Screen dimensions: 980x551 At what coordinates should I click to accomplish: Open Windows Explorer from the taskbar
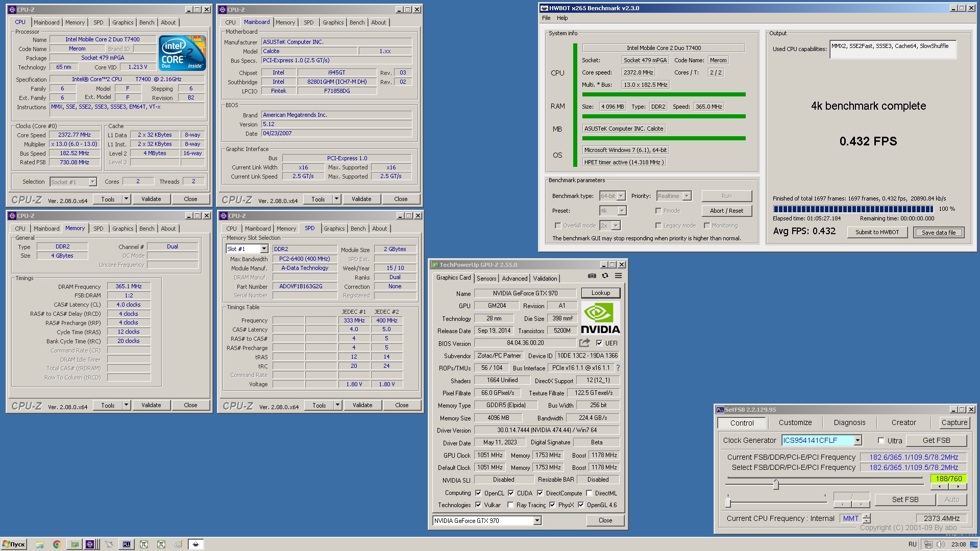click(40, 544)
